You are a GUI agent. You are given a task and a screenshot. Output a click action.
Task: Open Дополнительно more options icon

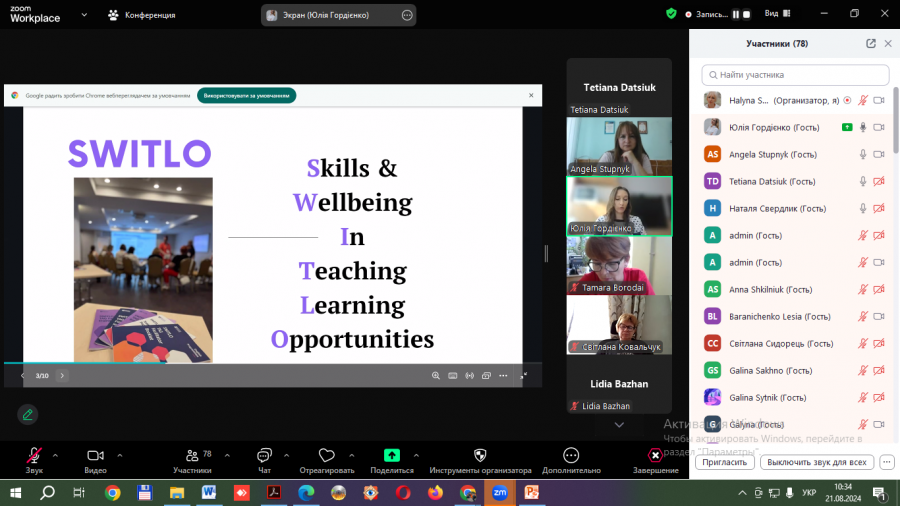(x=571, y=455)
